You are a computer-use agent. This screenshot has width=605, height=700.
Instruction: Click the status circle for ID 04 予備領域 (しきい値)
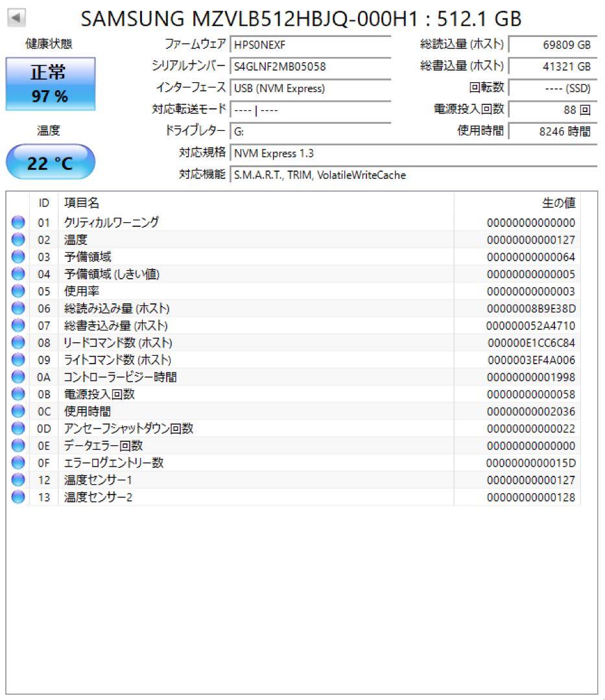click(18, 274)
